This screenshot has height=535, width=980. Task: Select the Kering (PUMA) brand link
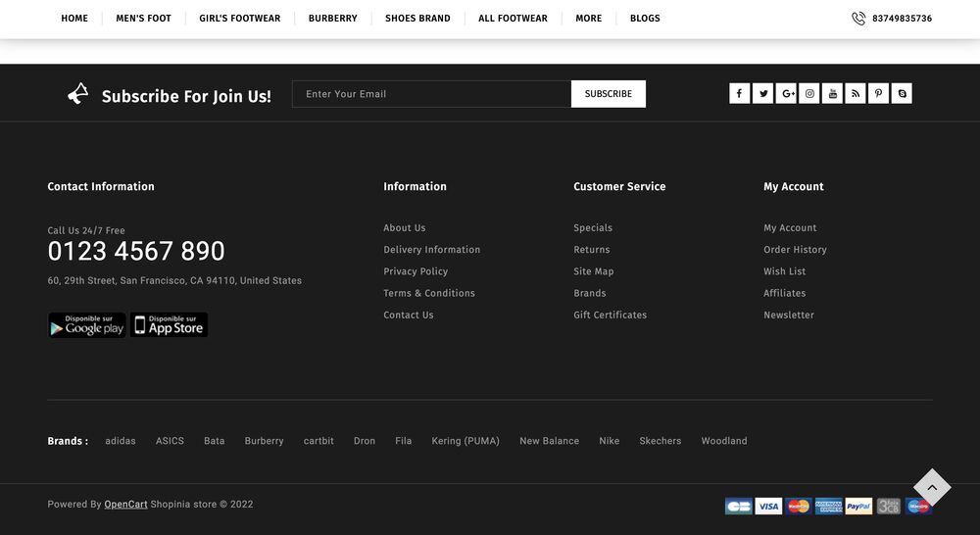[x=465, y=441]
